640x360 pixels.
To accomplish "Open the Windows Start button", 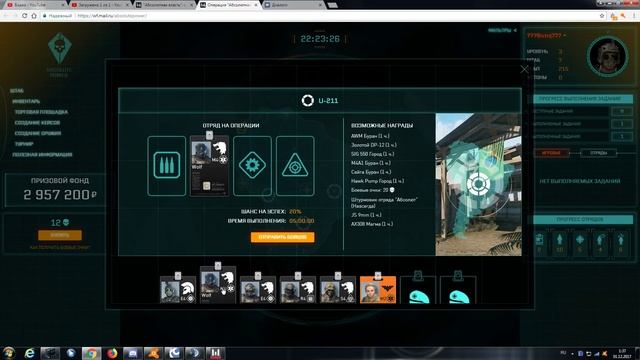I will [x=9, y=353].
